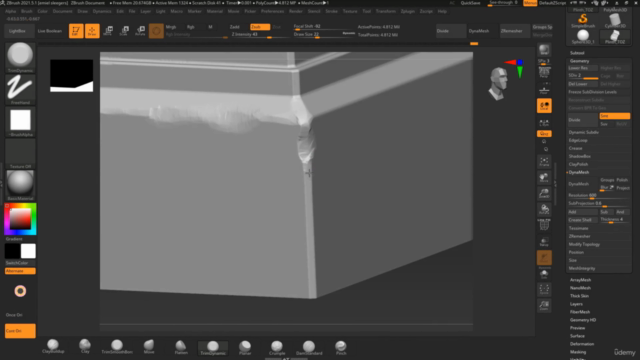
Task: Open the BasicMaterial sphere selector
Action: [x=20, y=185]
